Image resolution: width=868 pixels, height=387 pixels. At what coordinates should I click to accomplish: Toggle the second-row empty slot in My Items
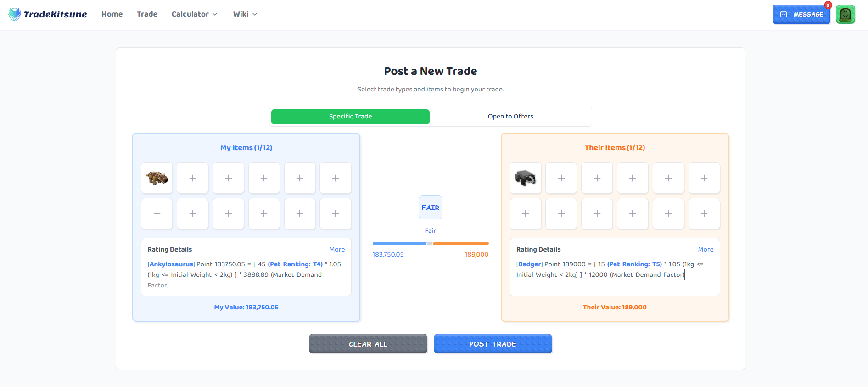[x=157, y=213]
